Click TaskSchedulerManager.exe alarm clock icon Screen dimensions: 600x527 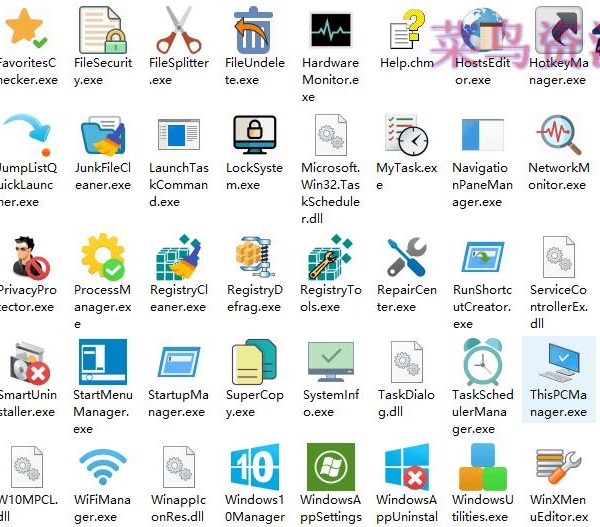[482, 362]
